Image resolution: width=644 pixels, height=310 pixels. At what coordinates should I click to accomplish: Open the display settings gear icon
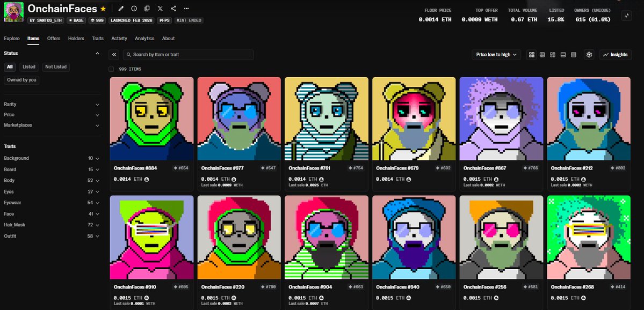click(x=589, y=55)
